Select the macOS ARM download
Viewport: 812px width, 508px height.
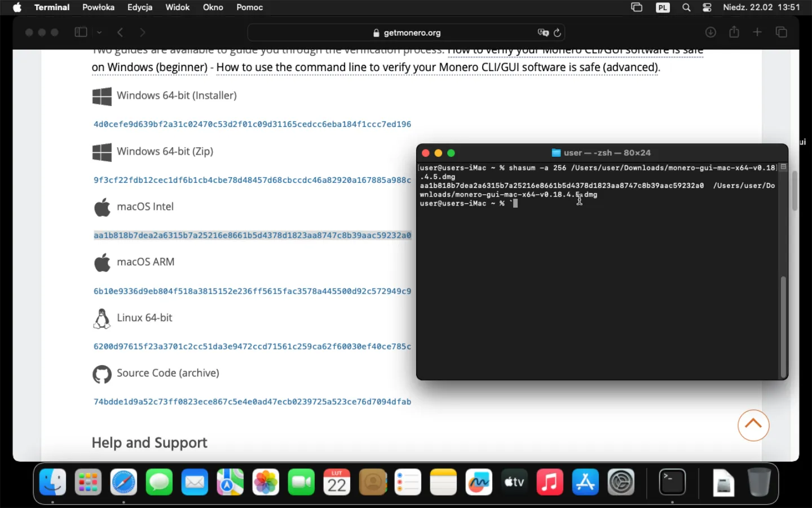(134, 262)
